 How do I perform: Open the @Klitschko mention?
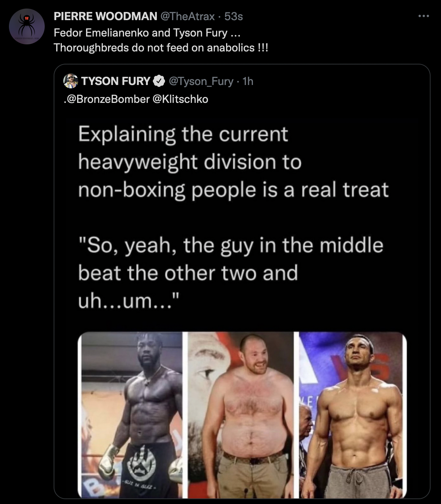click(180, 99)
